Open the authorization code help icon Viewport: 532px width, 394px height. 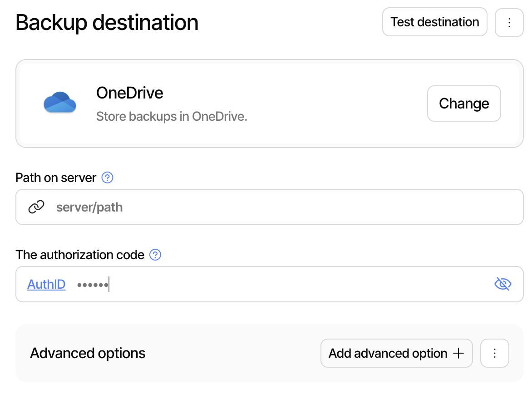click(155, 255)
